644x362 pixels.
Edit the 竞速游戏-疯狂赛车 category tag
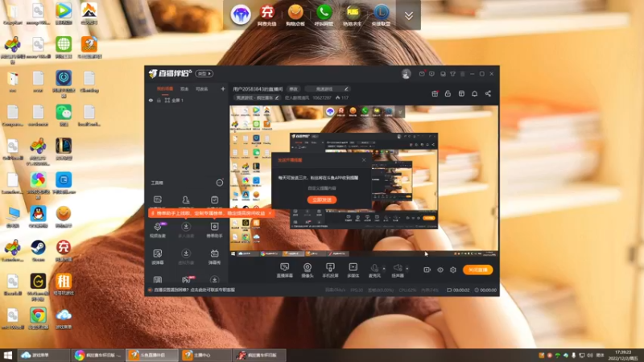[x=257, y=97]
